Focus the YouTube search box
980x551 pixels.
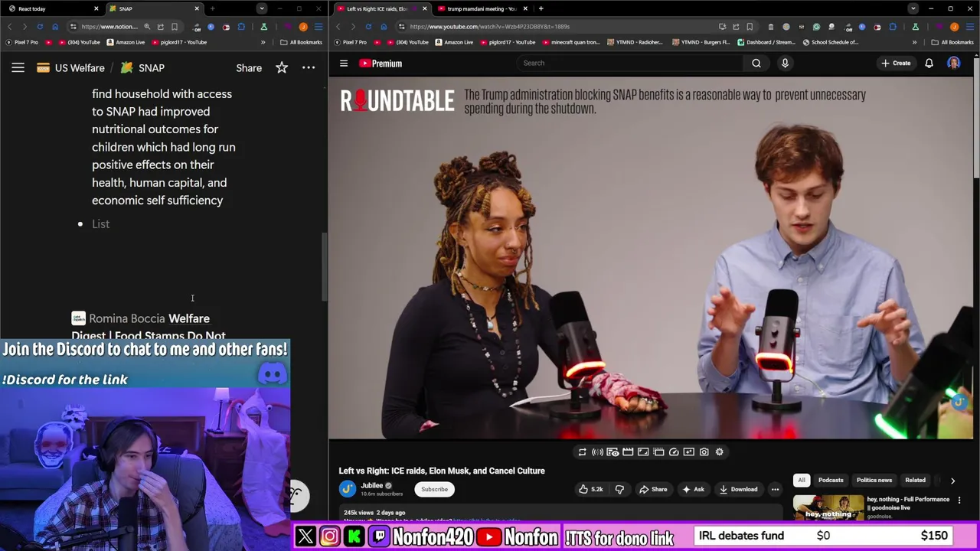pos(628,63)
